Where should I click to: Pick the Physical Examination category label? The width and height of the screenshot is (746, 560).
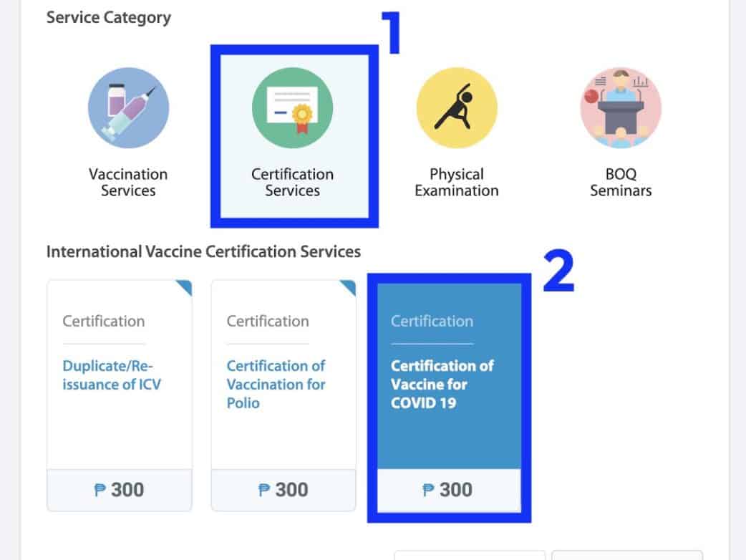[x=456, y=183]
